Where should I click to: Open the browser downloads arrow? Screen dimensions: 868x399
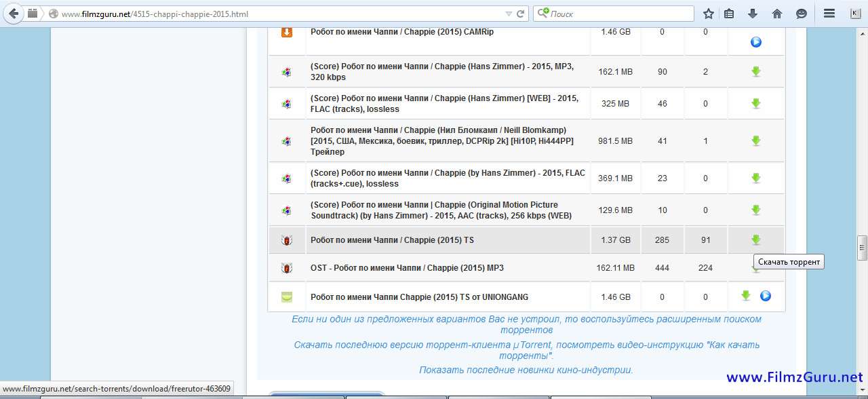(753, 14)
